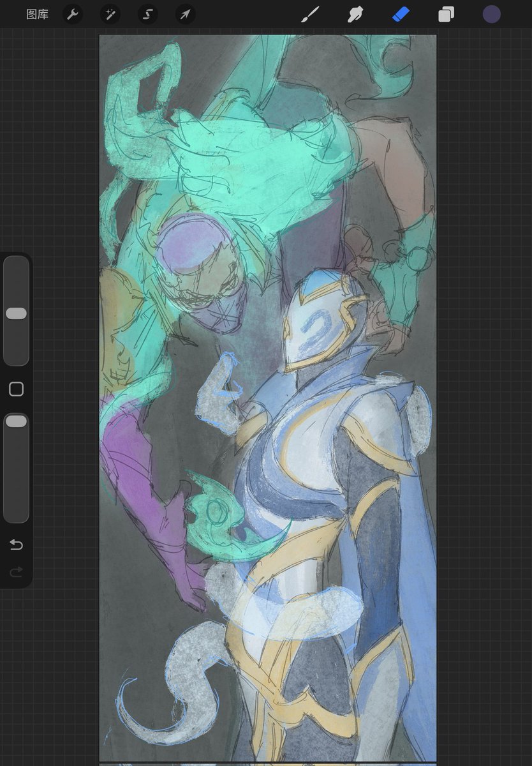Select the Smudge tool

(x=355, y=13)
